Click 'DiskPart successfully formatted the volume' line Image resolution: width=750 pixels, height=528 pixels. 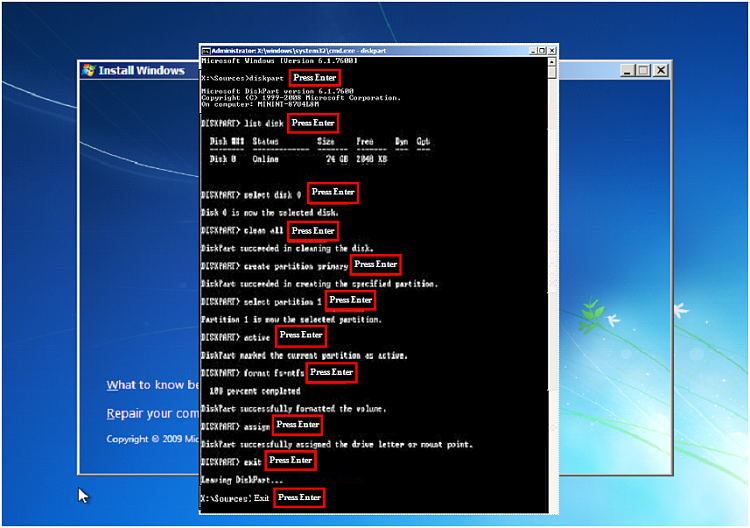click(x=294, y=409)
